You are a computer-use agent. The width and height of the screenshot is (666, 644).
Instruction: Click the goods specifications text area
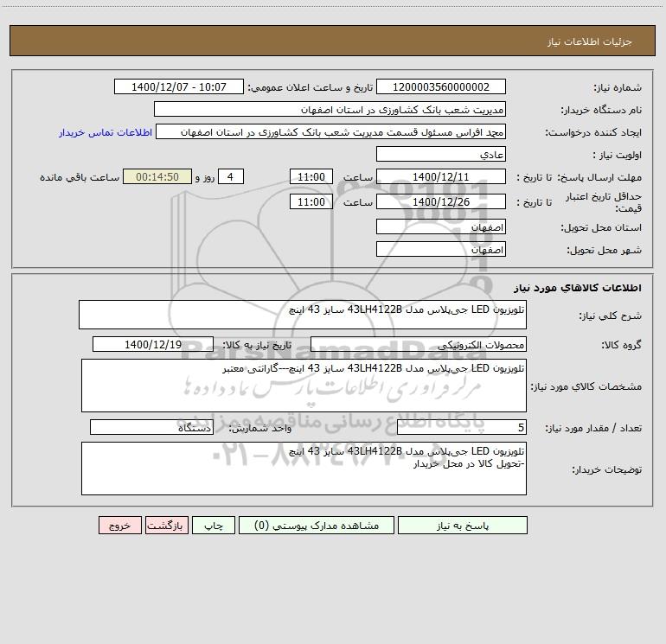coord(304,386)
